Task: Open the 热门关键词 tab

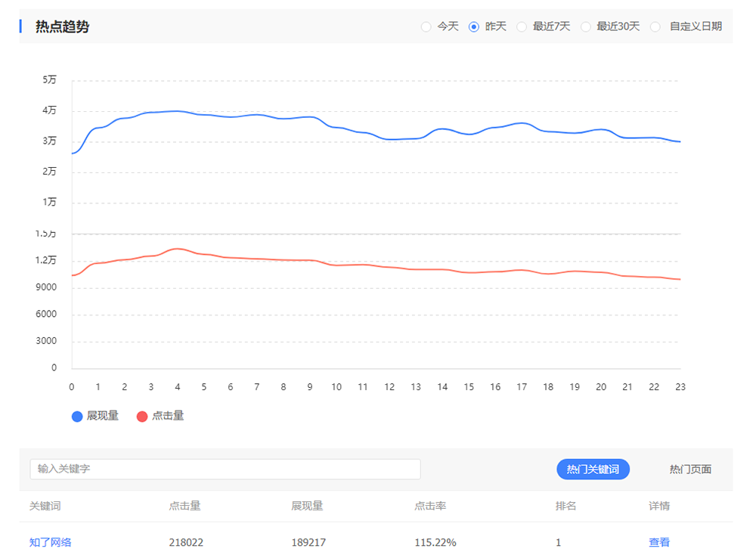Action: tap(593, 469)
